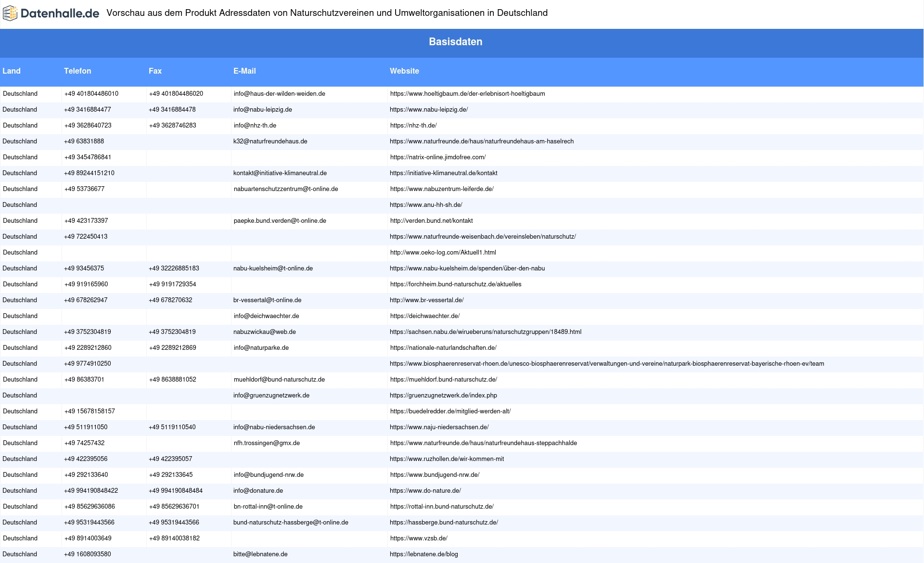Click the sachsen.nabu.de 18489.html URL
Screen dimensions: 924x563
[486, 332]
